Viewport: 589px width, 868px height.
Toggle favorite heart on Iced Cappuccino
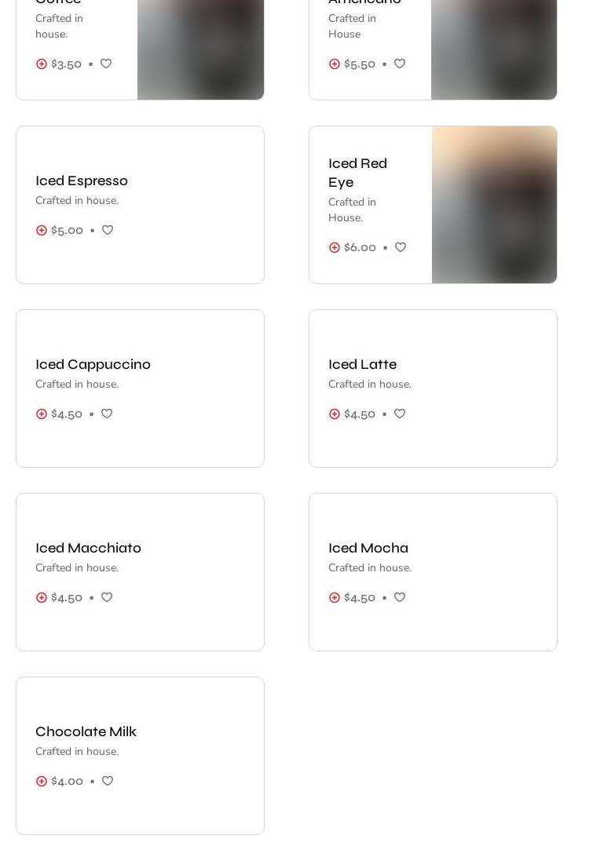click(x=107, y=414)
